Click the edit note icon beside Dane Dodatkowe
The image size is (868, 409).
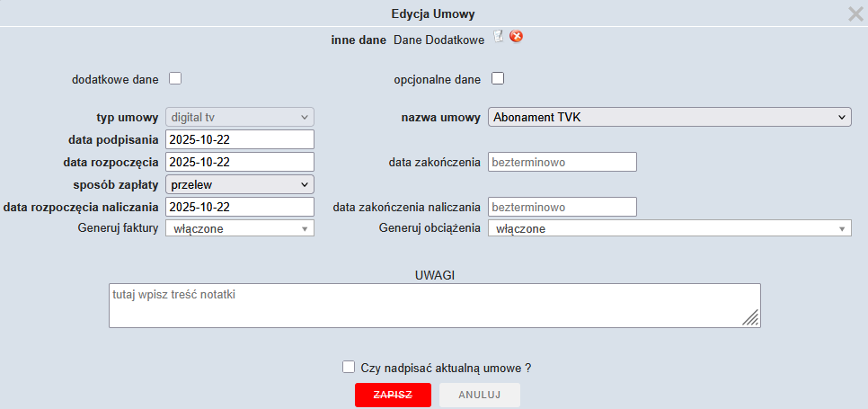(499, 37)
